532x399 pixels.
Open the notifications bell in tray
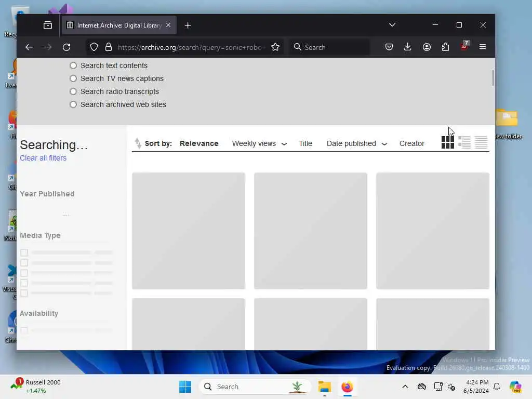[497, 387]
